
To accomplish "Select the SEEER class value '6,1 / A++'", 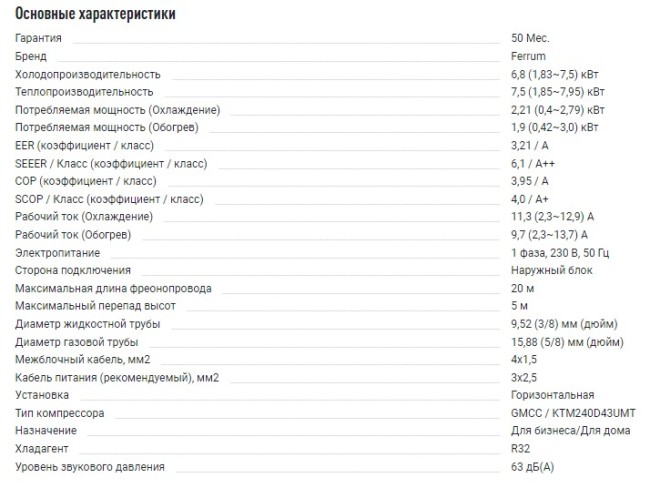I will [533, 164].
